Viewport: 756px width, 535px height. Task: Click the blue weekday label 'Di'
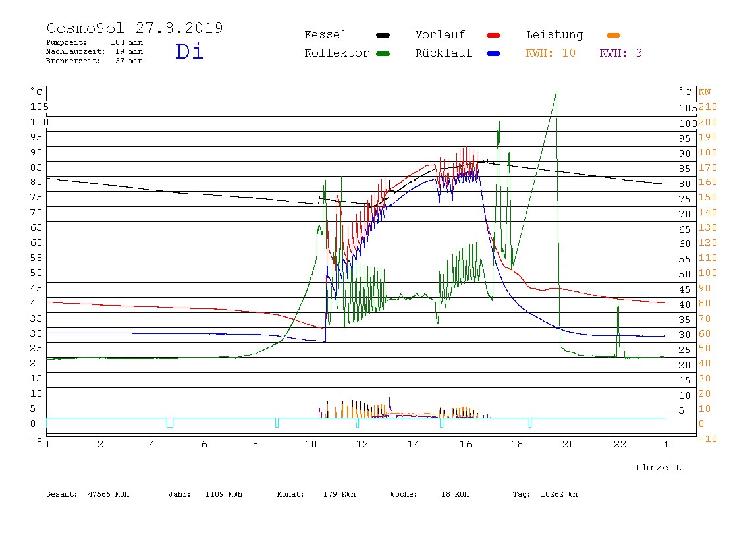click(x=190, y=51)
